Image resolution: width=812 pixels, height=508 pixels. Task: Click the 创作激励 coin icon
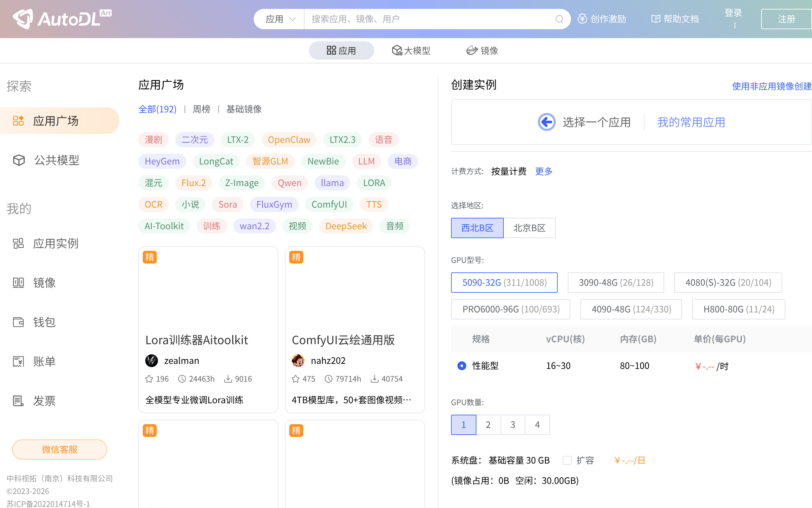pyautogui.click(x=582, y=19)
